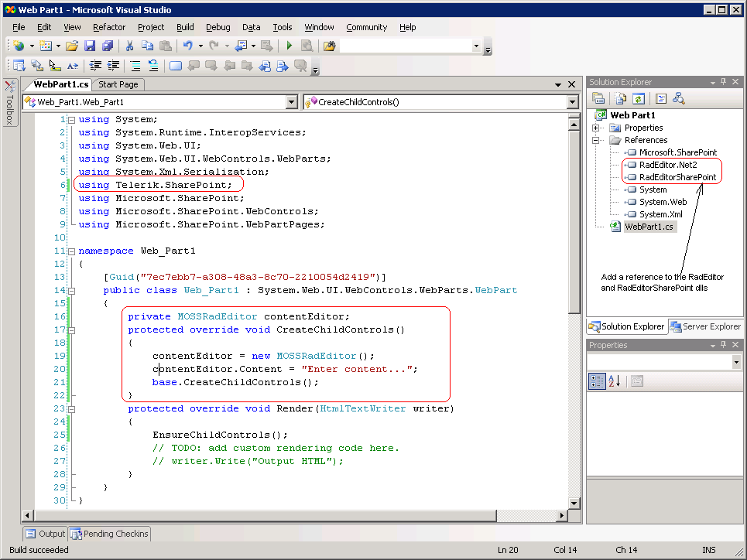The image size is (747, 560).
Task: Decrease the line indent using the toolbar icon
Action: [x=95, y=66]
